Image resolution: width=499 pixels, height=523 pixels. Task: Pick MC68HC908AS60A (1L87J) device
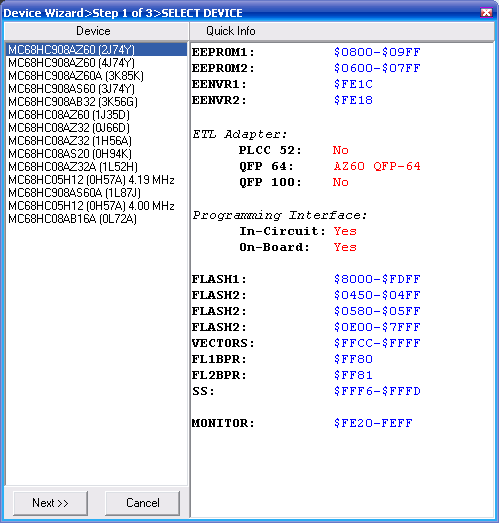click(96, 193)
